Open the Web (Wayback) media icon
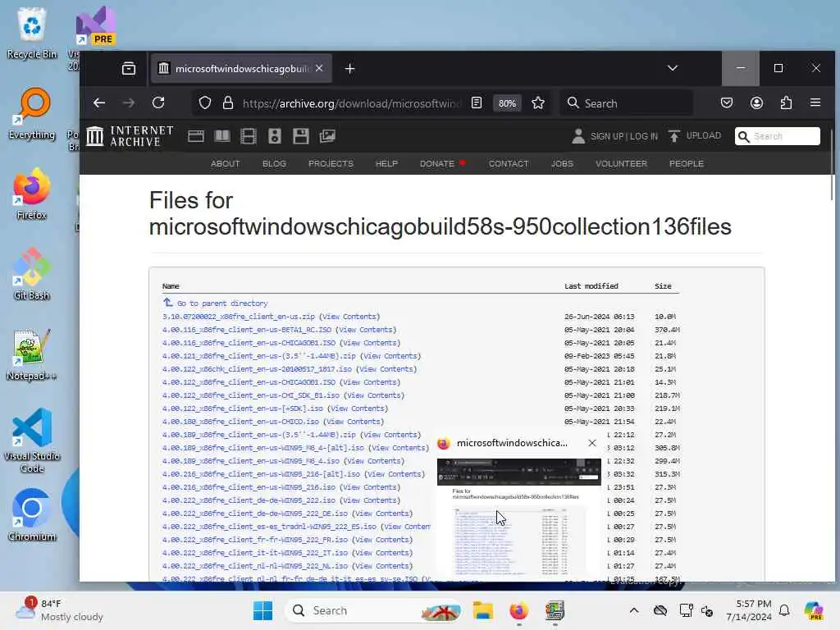Image resolution: width=840 pixels, height=630 pixels. 195,136
